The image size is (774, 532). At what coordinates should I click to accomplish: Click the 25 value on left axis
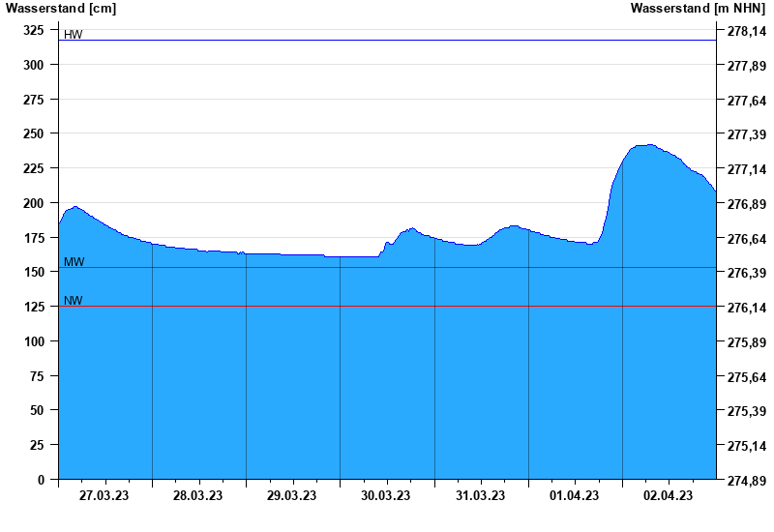[x=37, y=445]
